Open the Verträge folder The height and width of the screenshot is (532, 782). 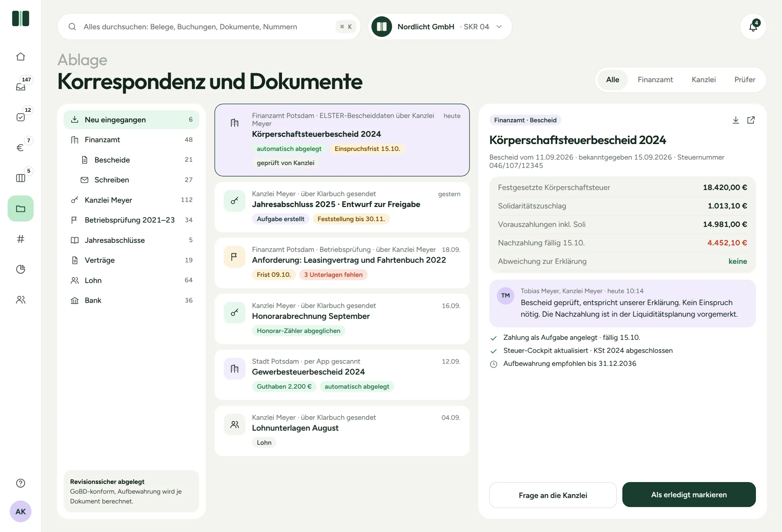coord(131,260)
